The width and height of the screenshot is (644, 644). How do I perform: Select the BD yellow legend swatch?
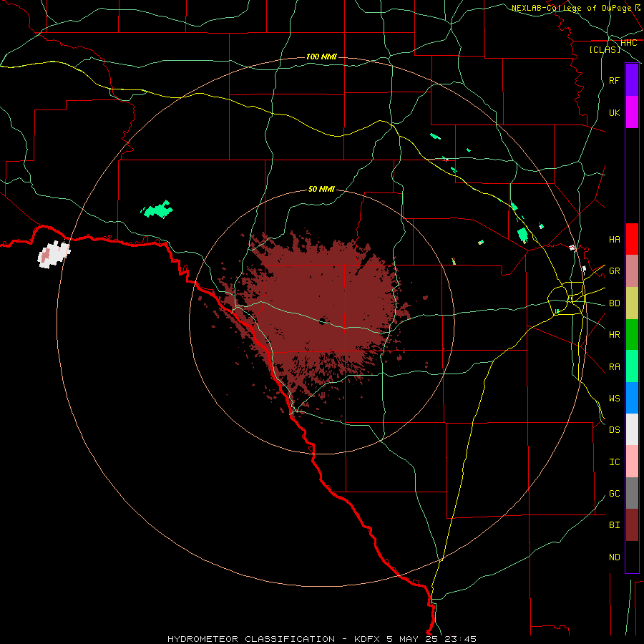point(632,303)
